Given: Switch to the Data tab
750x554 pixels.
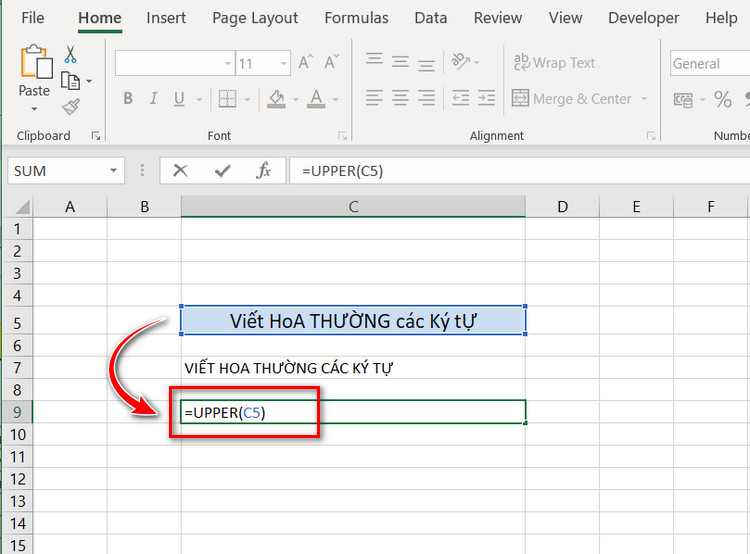Looking at the screenshot, I should pos(430,18).
